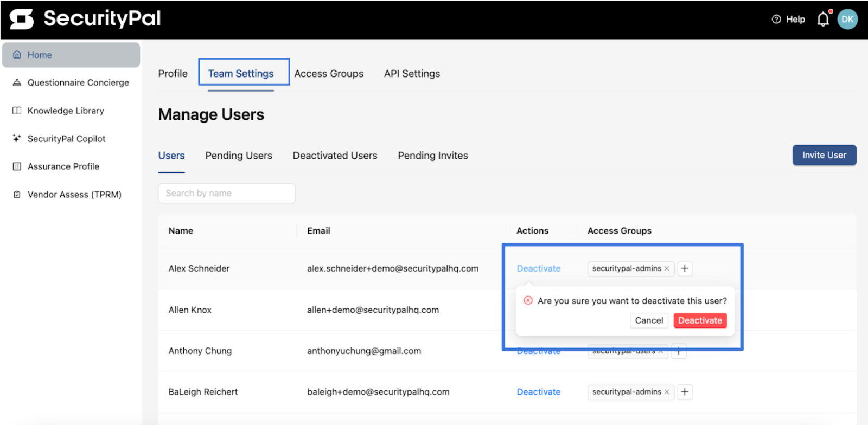The height and width of the screenshot is (425, 868).
Task: Select the Users sub-tab
Action: click(171, 156)
